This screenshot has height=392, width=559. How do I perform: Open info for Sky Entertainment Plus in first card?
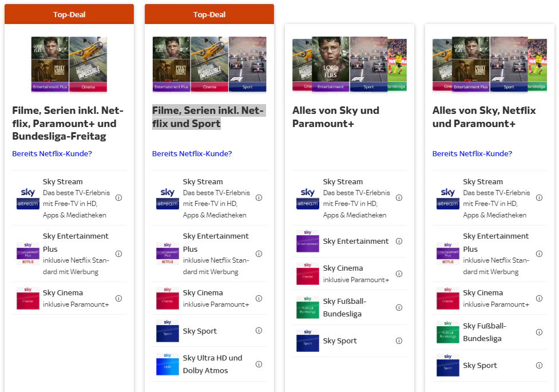tap(118, 254)
